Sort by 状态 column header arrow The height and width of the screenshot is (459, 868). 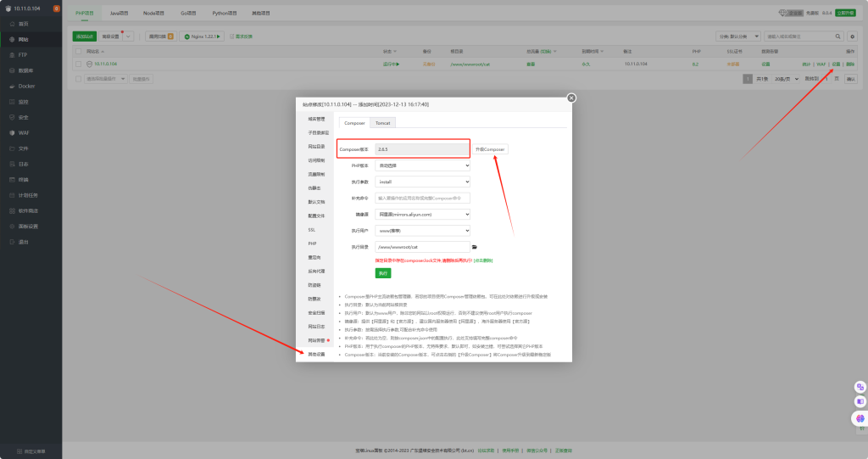click(395, 52)
